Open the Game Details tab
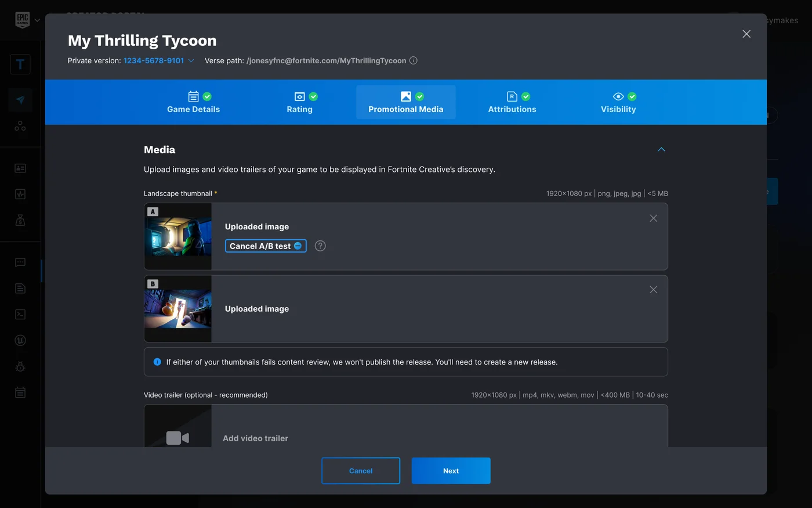Viewport: 812px width, 508px height. 193,102
